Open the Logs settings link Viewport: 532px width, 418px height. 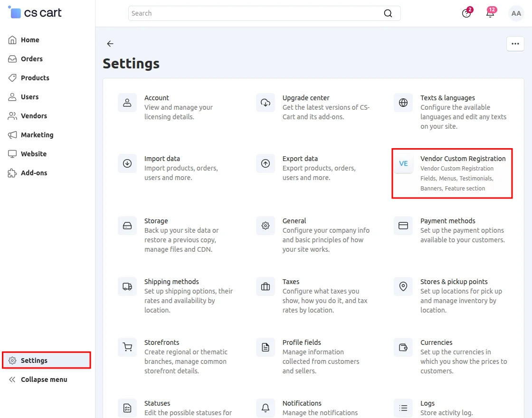click(x=427, y=403)
